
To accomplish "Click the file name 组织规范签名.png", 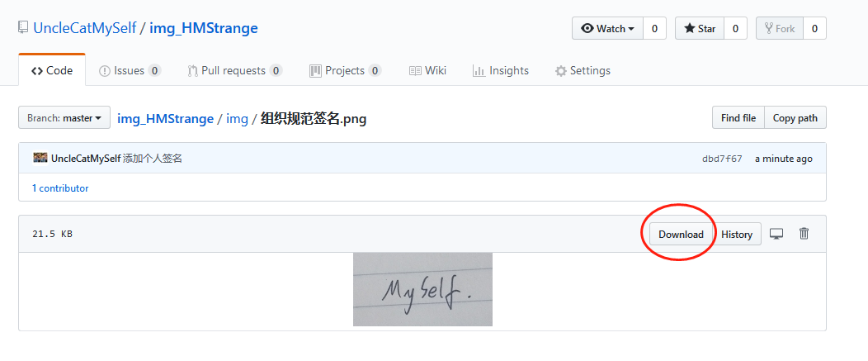I will click(314, 118).
